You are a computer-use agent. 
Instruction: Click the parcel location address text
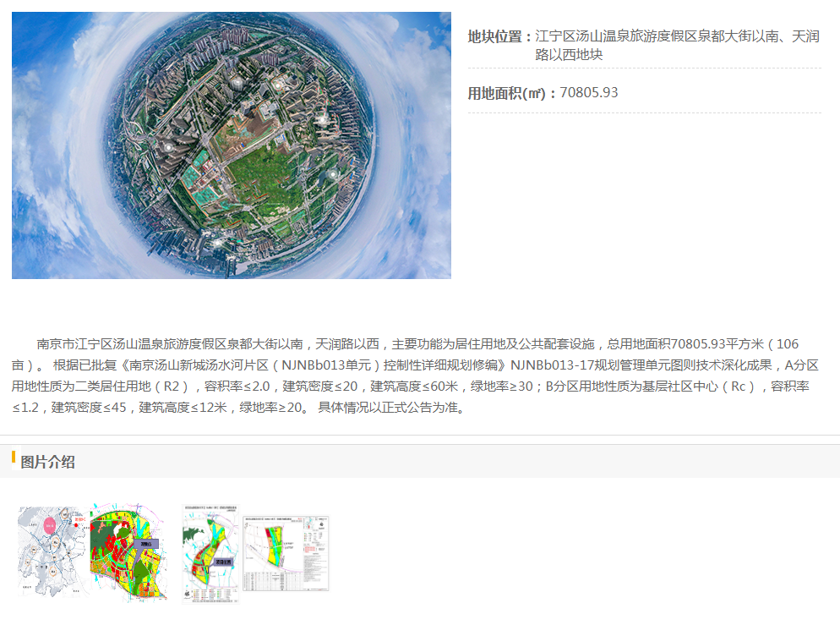pyautogui.click(x=676, y=46)
